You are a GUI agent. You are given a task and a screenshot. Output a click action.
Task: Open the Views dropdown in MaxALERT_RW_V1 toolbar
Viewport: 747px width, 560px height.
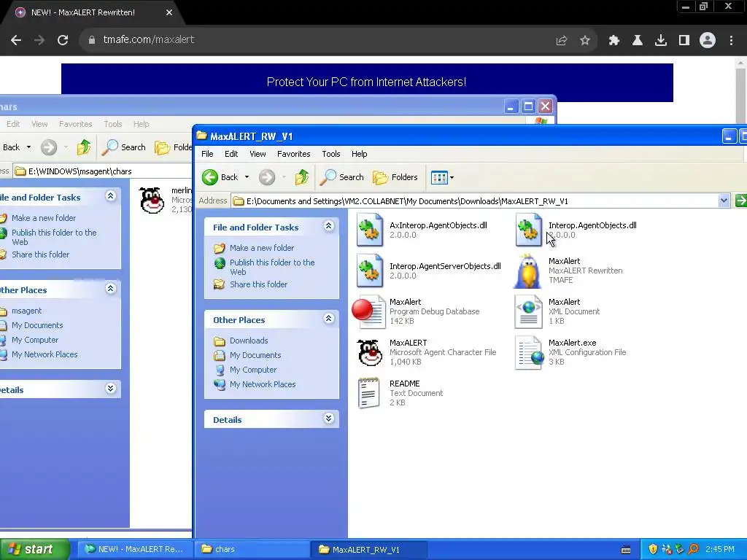(x=442, y=177)
